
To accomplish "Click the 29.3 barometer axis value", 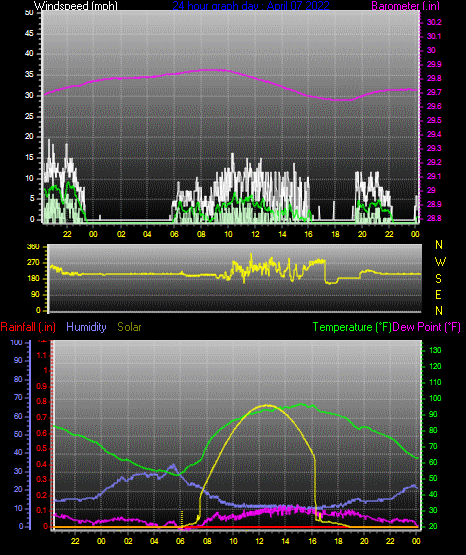I will [x=434, y=148].
